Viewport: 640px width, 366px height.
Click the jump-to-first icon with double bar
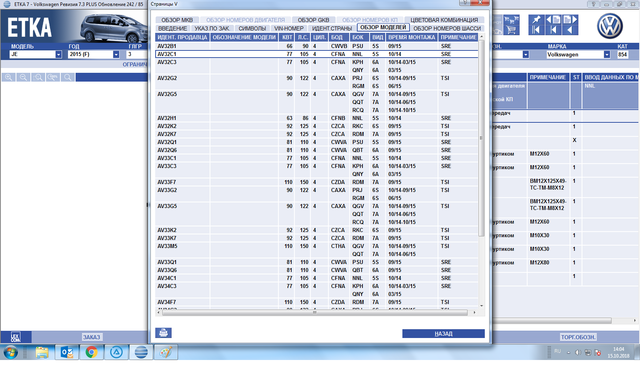point(536,30)
